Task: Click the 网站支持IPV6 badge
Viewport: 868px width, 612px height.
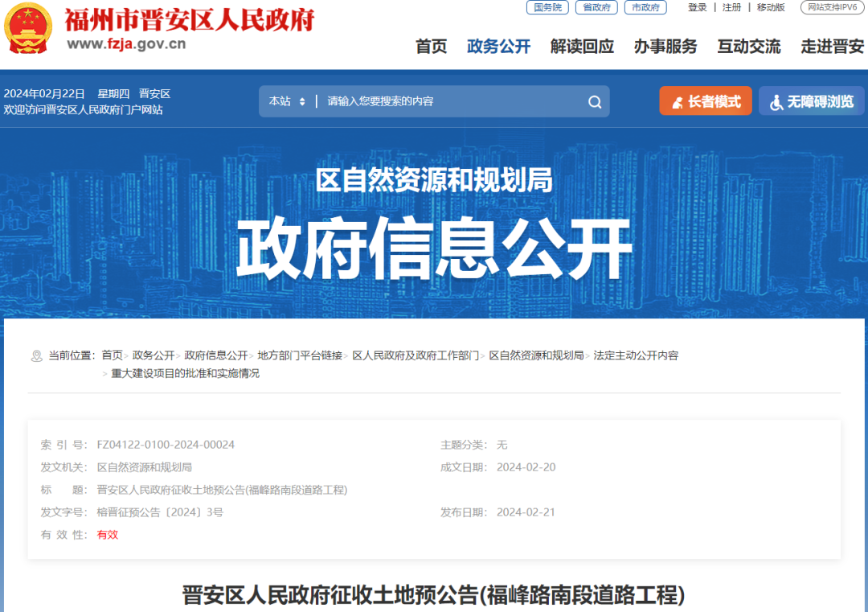Action: tap(832, 7)
